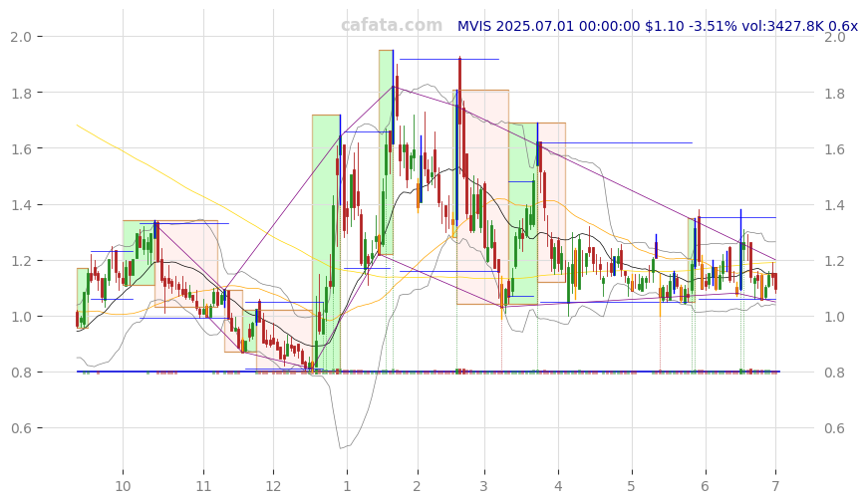The width and height of the screenshot is (868, 503).
Task: Select the 1.6 label on left axis
Action: click(21, 148)
